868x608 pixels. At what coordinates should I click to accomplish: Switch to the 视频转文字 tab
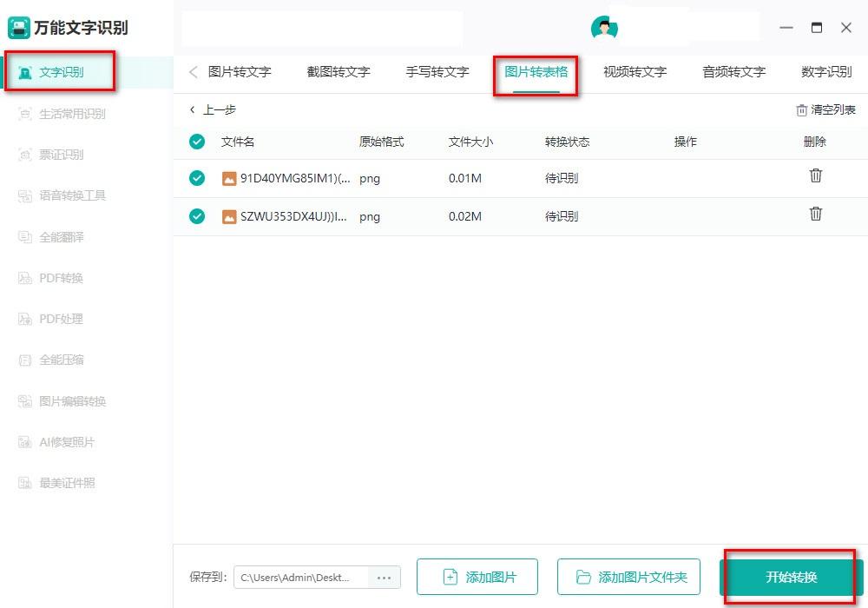(x=635, y=72)
